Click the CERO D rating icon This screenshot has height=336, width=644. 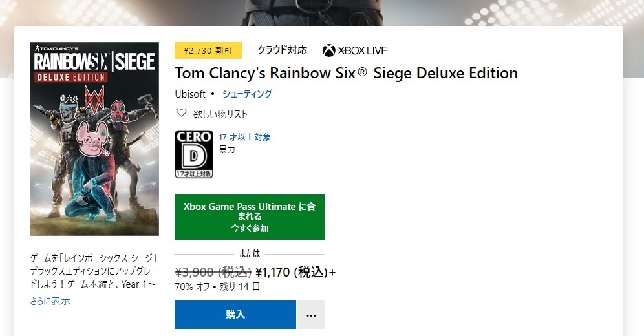tap(194, 154)
